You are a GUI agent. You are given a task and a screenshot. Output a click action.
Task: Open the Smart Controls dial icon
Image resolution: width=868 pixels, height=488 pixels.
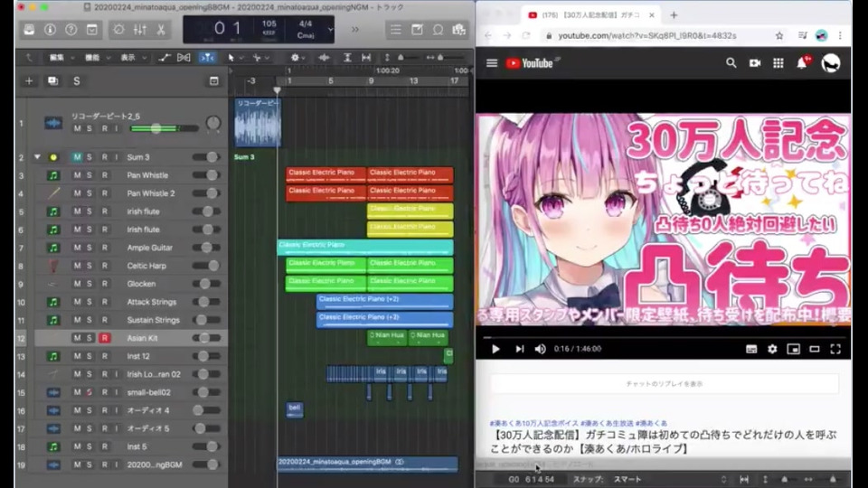pyautogui.click(x=118, y=29)
